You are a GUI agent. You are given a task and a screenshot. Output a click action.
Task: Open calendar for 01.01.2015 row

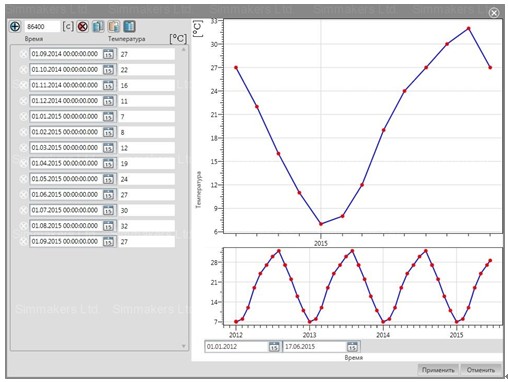[x=108, y=116]
